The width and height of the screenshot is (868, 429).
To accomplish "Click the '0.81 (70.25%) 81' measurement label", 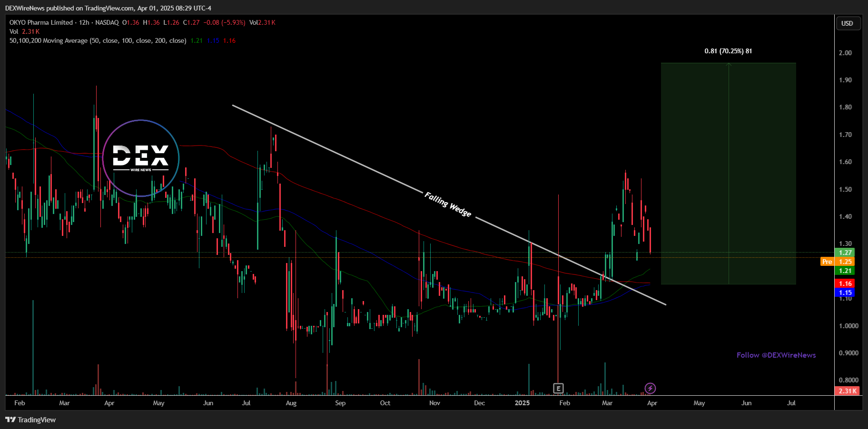I will pyautogui.click(x=728, y=51).
